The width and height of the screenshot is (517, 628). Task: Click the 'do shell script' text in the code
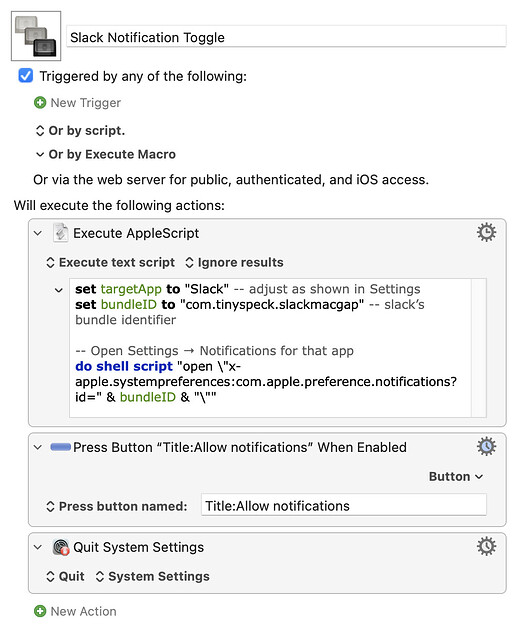click(124, 366)
